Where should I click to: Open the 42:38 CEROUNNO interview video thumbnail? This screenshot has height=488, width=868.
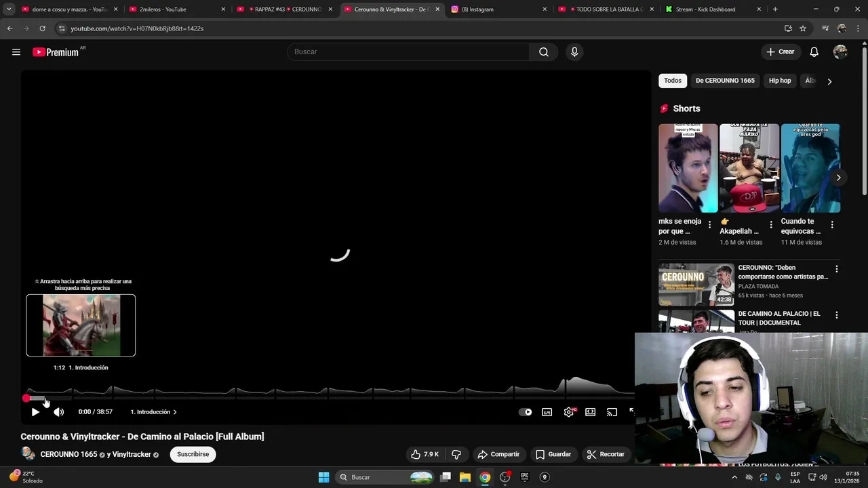696,284
